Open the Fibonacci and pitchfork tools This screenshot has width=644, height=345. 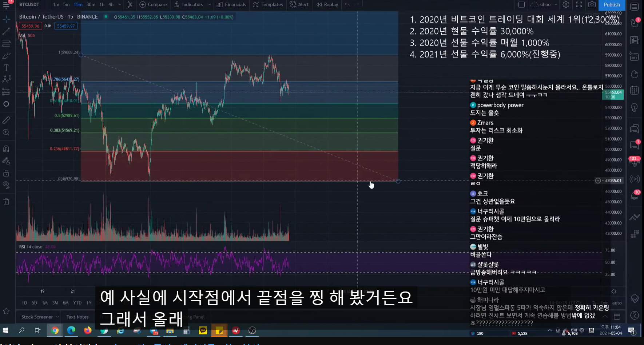tap(6, 43)
